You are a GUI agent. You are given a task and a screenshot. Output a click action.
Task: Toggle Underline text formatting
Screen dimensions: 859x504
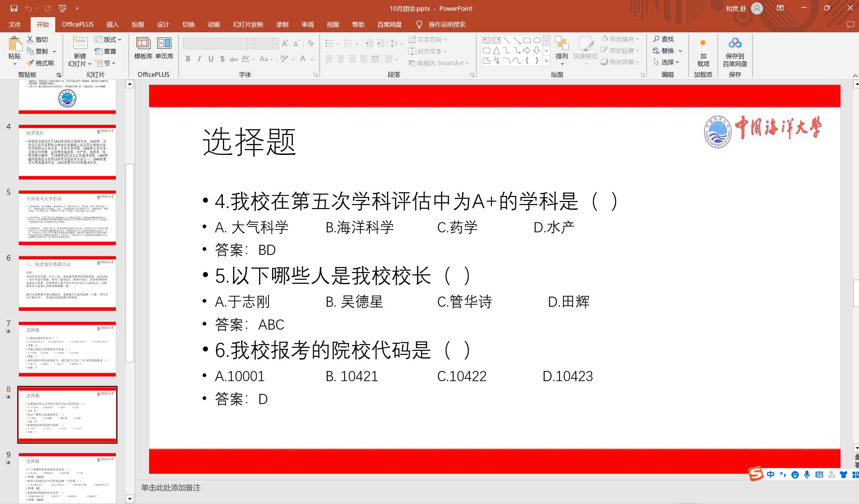(211, 59)
